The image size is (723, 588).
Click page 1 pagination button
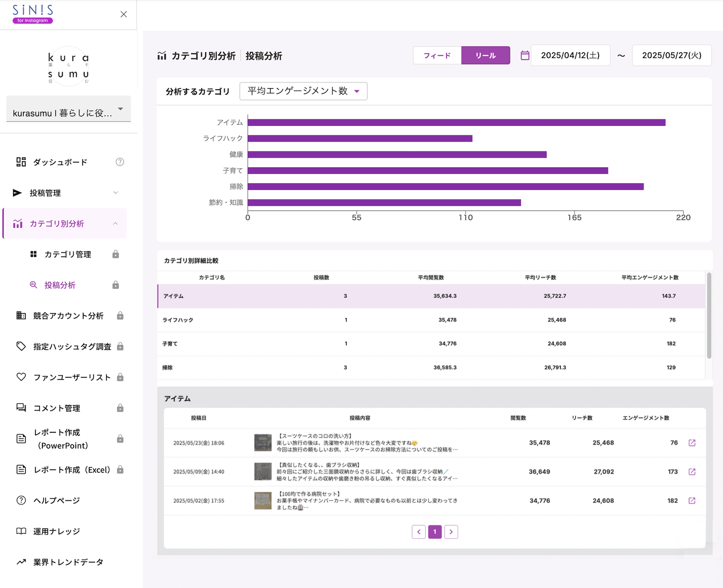click(435, 532)
